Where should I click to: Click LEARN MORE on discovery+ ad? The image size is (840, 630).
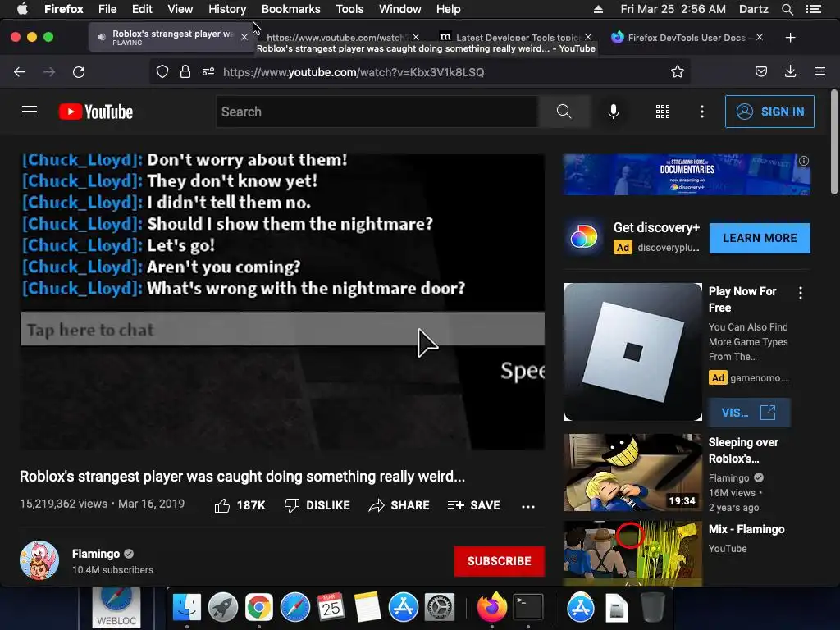760,238
